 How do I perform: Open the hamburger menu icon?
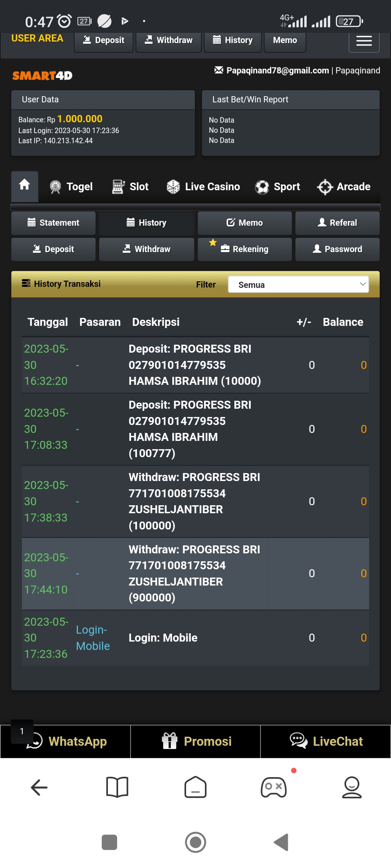[x=364, y=41]
